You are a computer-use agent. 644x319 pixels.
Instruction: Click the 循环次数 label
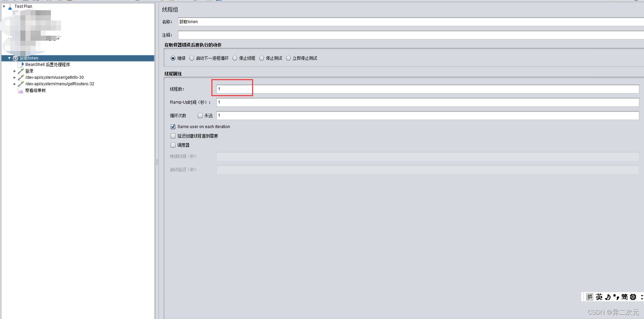(178, 116)
